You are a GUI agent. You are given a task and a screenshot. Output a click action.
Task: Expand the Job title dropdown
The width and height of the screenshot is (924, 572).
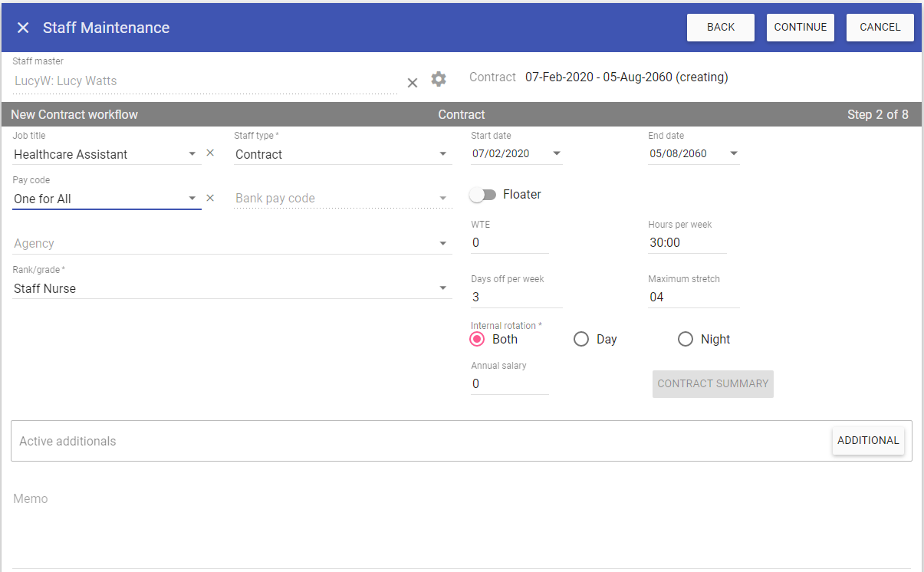(192, 154)
